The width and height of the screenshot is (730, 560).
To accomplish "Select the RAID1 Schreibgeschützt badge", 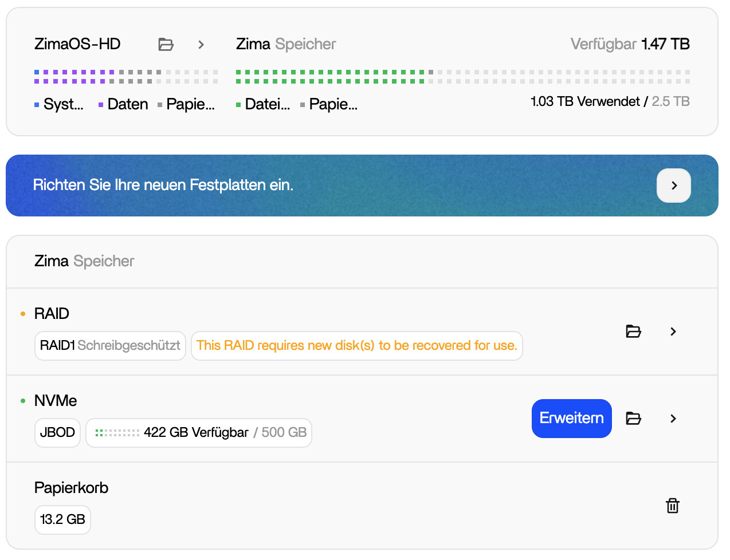I will [x=109, y=345].
